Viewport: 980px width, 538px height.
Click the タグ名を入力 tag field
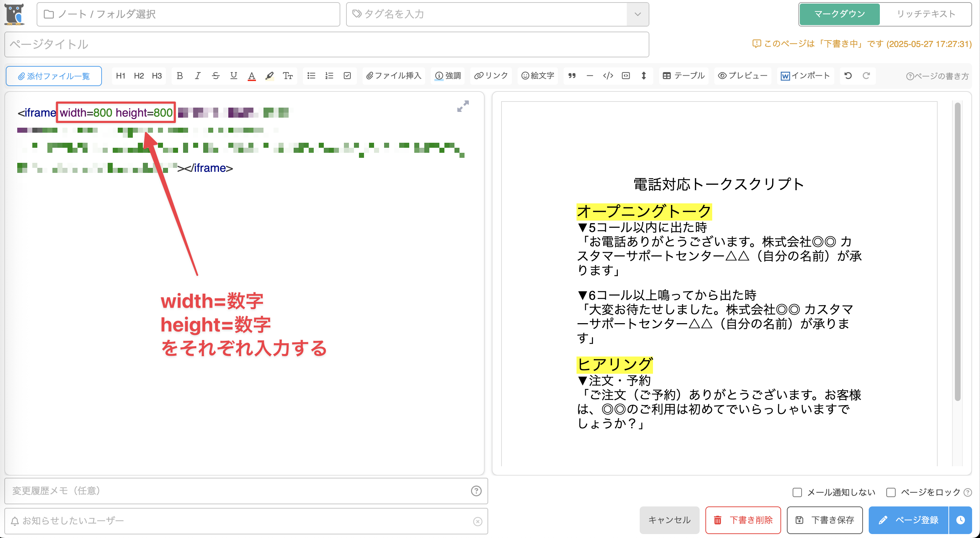486,14
